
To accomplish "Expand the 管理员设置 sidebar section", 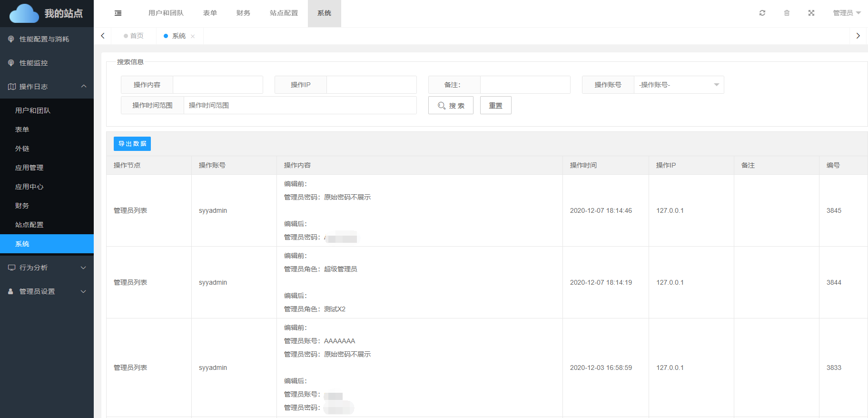I will tap(47, 291).
